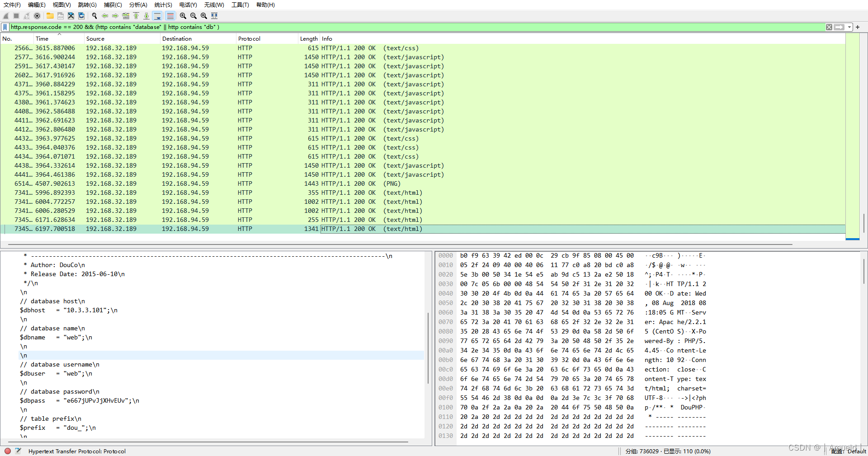Viewport: 868px width, 456px height.
Task: Open the 电话(Y) menu
Action: tap(188, 5)
